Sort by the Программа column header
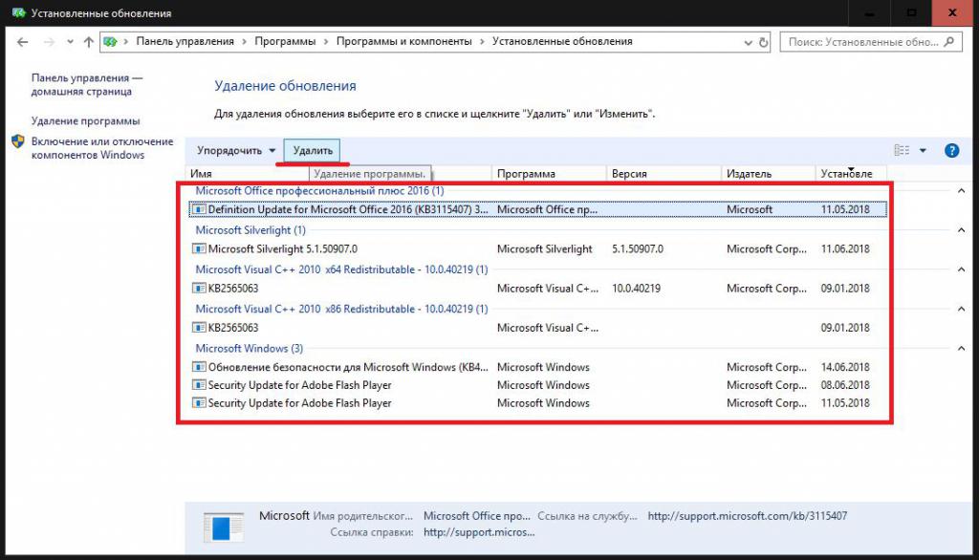This screenshot has width=979, height=560. [x=550, y=174]
